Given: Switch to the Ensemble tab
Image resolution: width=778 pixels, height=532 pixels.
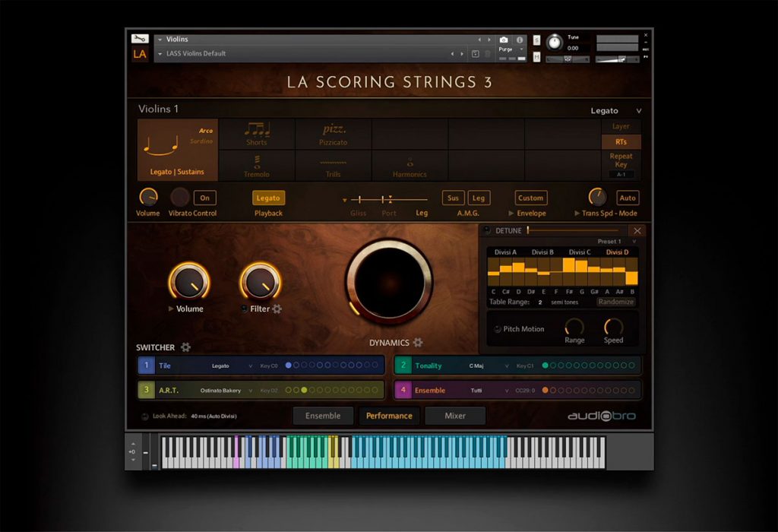Looking at the screenshot, I should pos(323,416).
